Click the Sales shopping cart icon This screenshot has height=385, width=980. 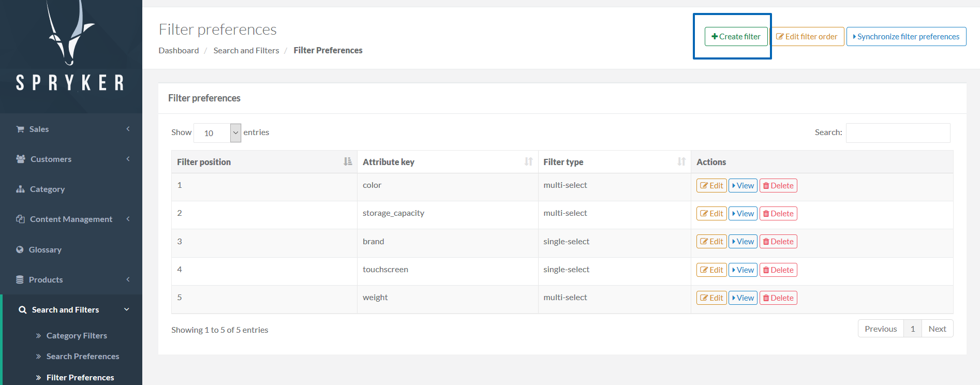[20, 129]
